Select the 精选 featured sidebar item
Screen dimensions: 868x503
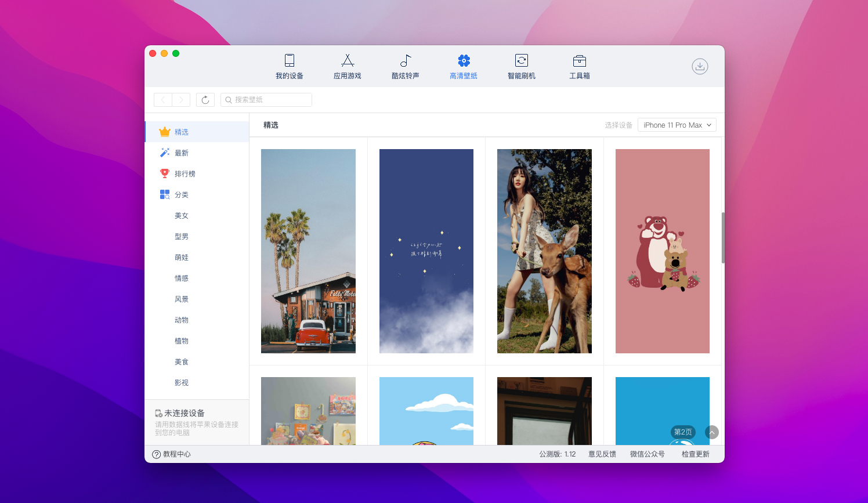click(x=181, y=132)
